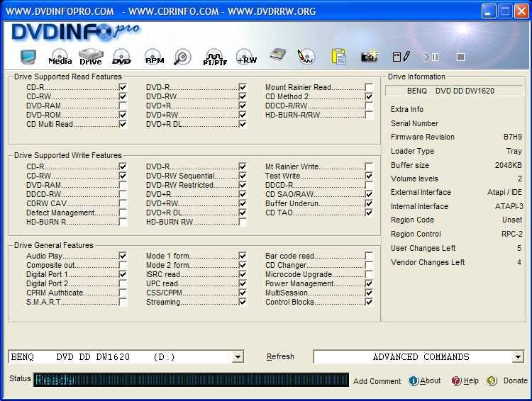The height and width of the screenshot is (401, 532).
Task: Open the RPM speed test icon
Action: (154, 57)
